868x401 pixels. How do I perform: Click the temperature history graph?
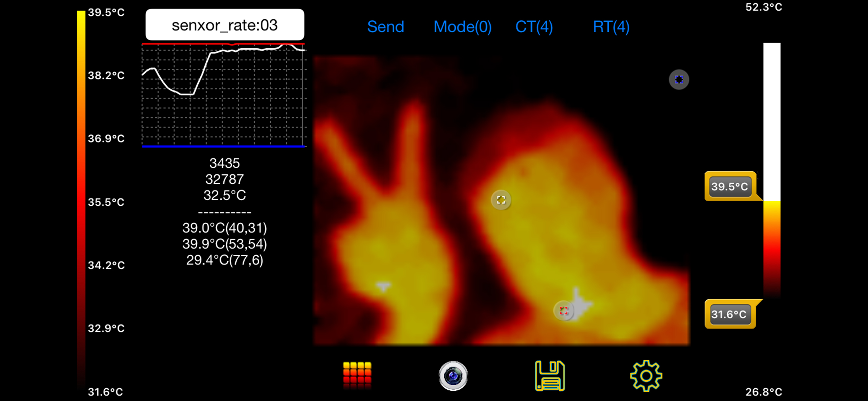coord(223,96)
